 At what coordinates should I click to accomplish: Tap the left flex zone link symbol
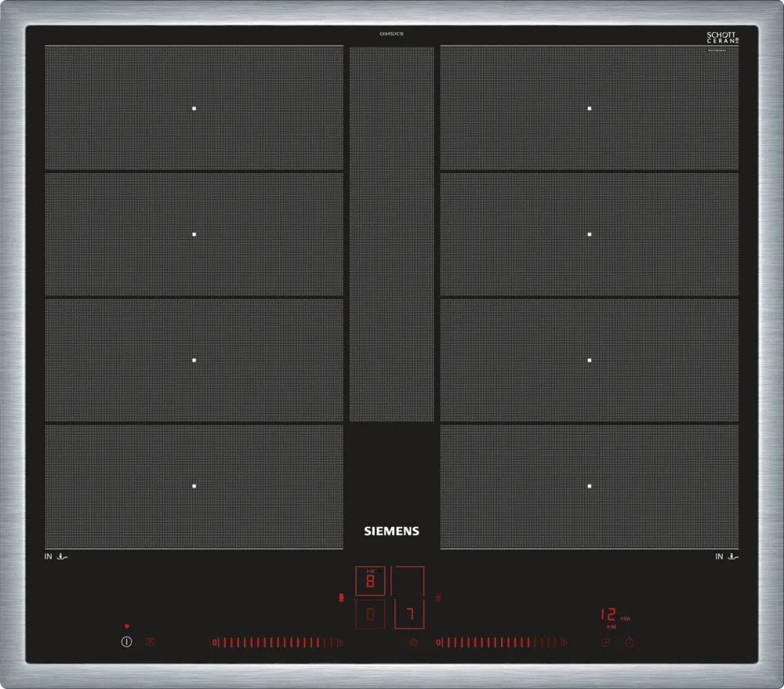[340, 598]
